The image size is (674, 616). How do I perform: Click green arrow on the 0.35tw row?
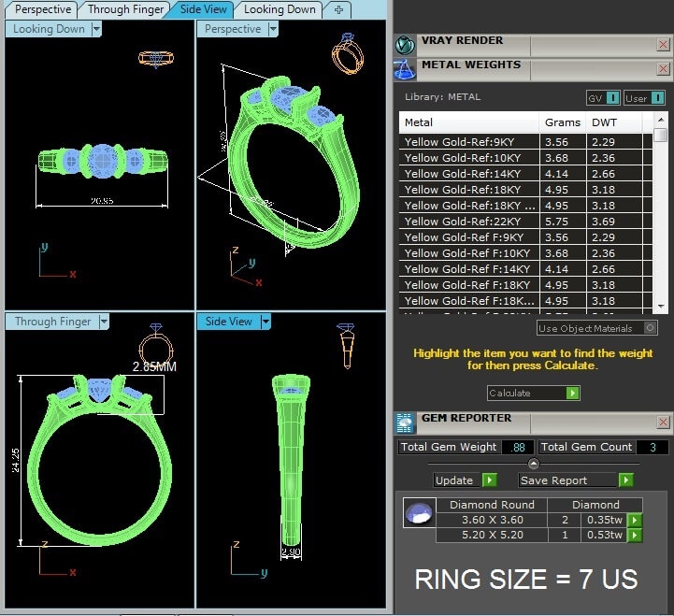635,521
